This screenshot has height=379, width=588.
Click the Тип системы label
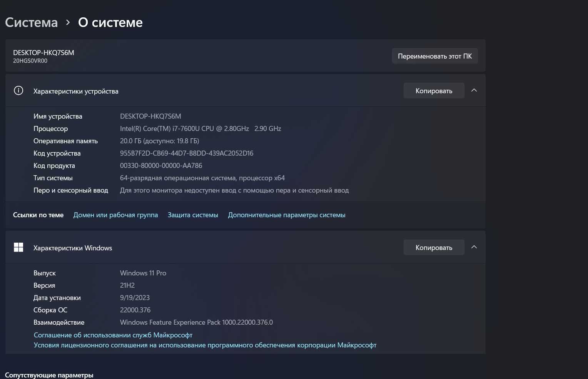(x=53, y=178)
